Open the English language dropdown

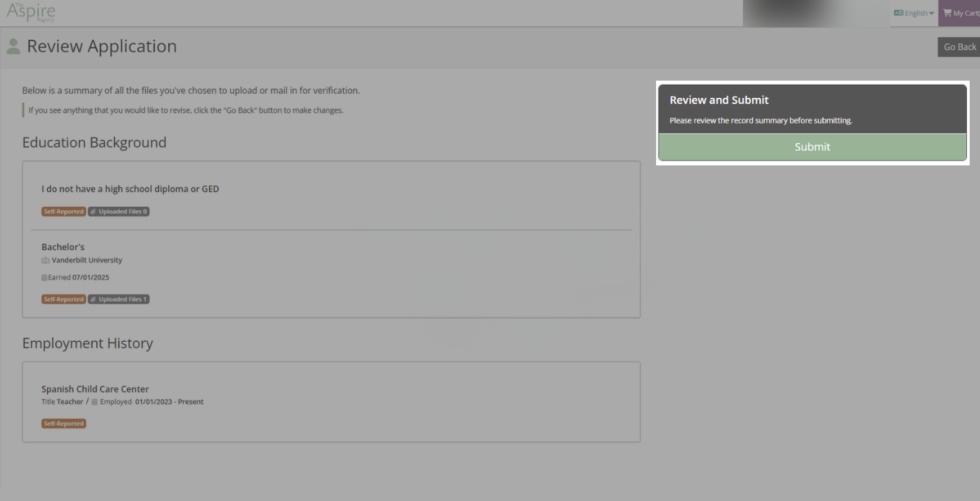(x=914, y=13)
